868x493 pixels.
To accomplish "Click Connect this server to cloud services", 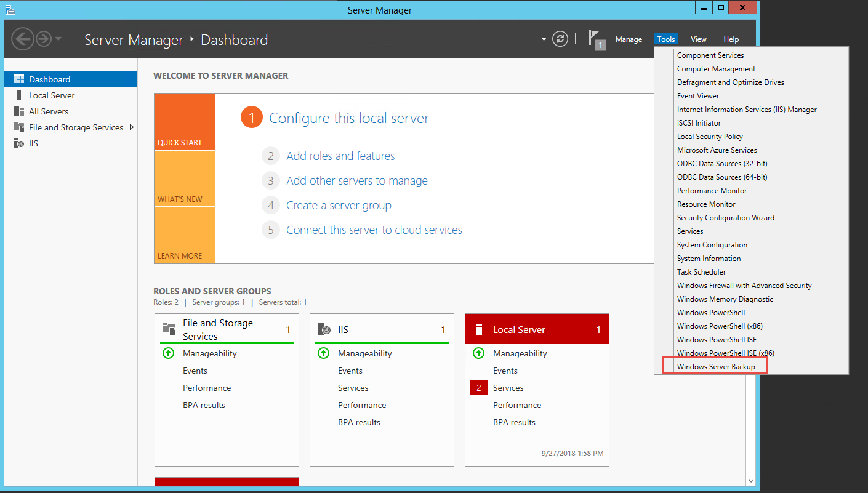I will point(374,230).
